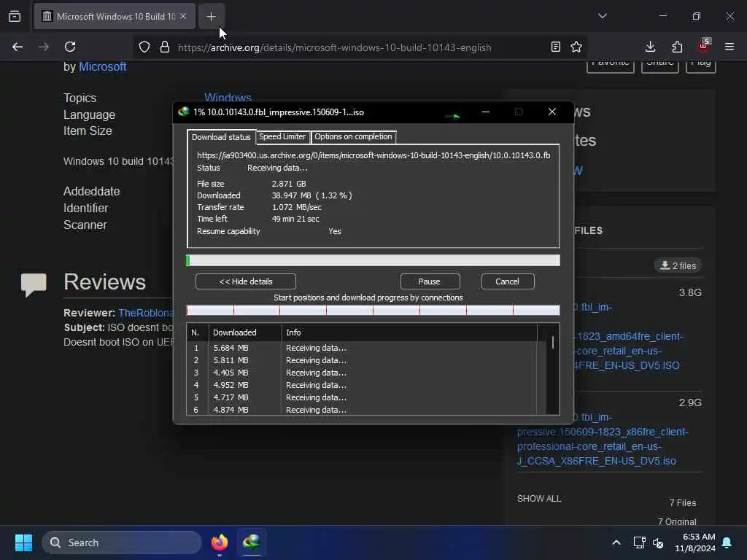Click the network status tray icon
747x560 pixels.
point(639,542)
